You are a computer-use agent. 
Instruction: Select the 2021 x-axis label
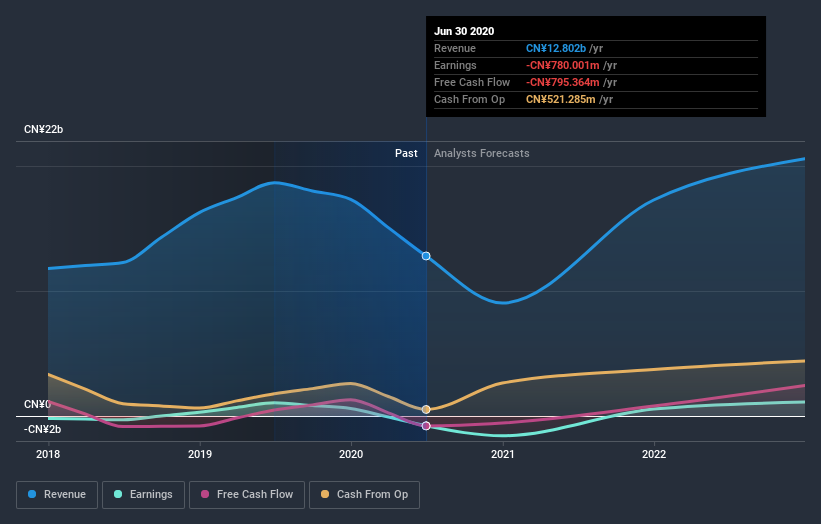[503, 454]
